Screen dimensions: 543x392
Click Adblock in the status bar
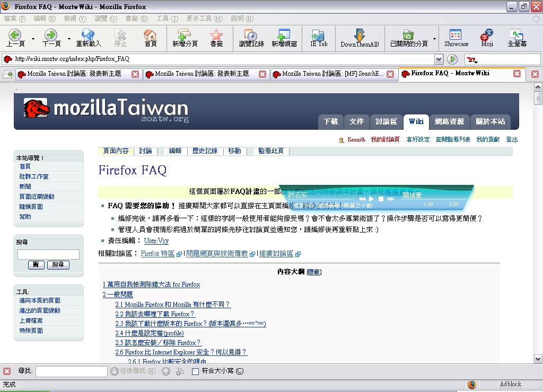510,384
